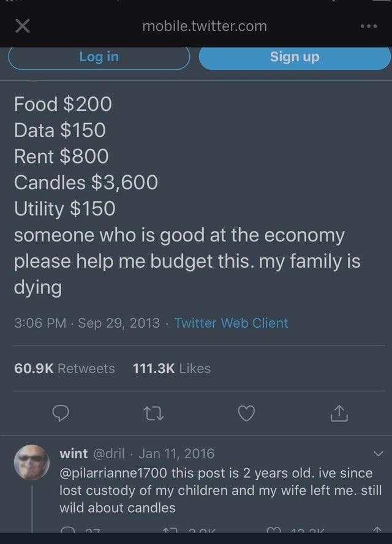
Task: Tap the reply tweet's share icon
Action: (x=377, y=530)
